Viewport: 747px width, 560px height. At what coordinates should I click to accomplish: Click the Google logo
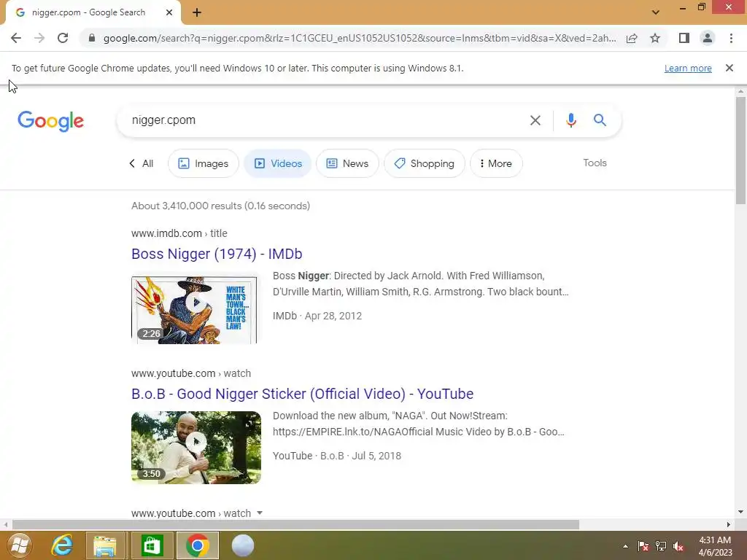click(50, 121)
